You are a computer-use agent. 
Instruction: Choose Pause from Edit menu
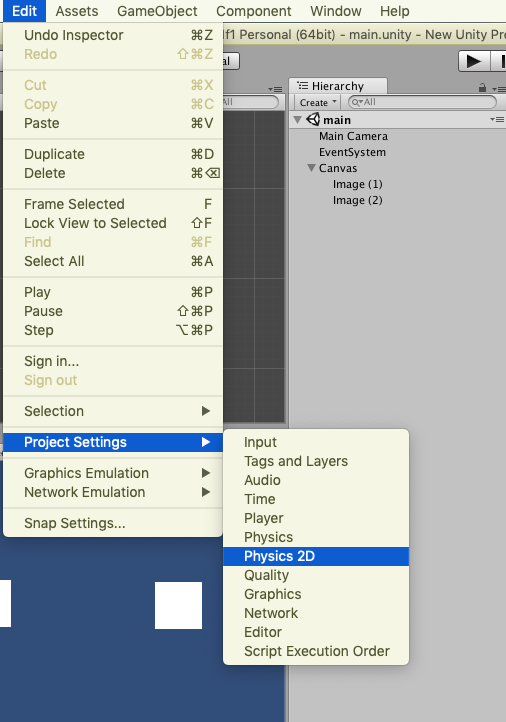tap(113, 311)
